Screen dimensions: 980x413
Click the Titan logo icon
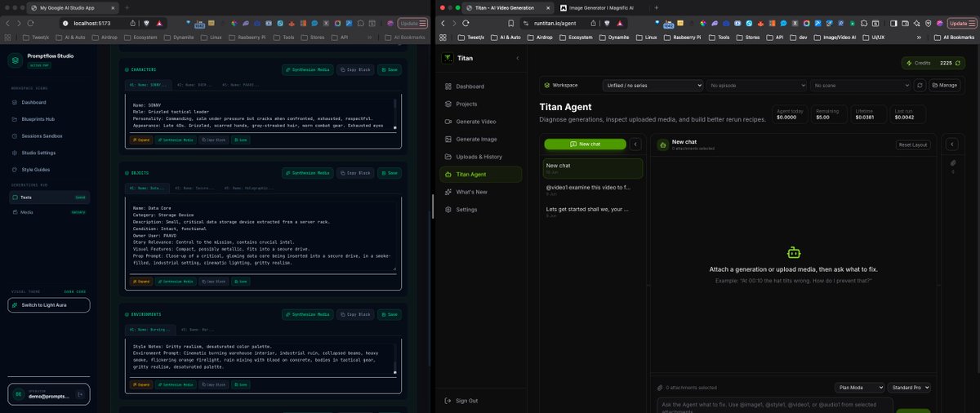click(447, 58)
